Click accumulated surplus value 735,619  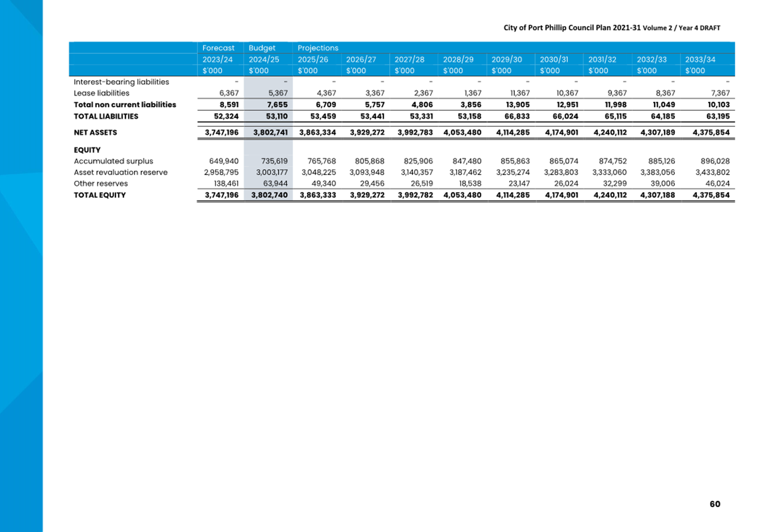(x=274, y=161)
